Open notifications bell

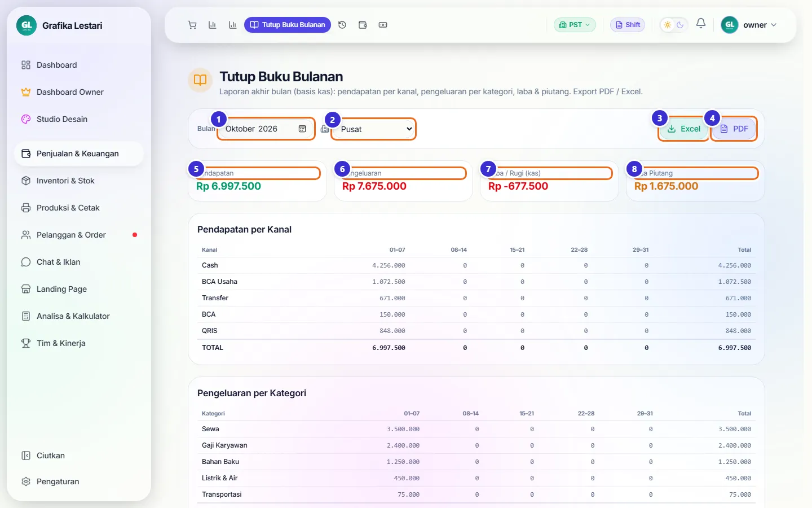701,24
